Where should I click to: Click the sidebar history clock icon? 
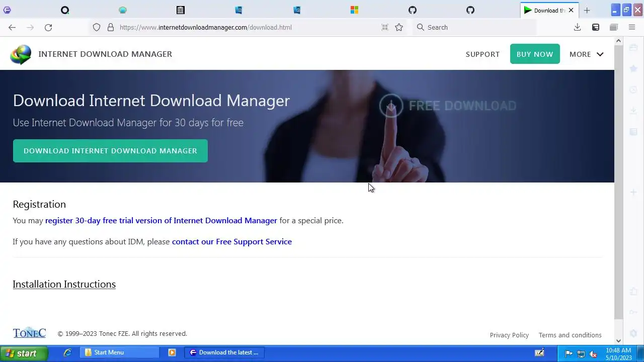tap(633, 89)
